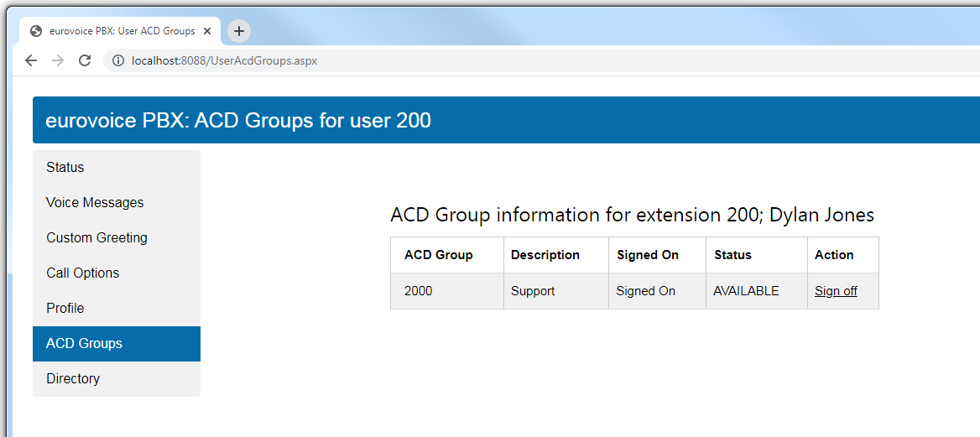Click the site information icon
This screenshot has width=980, height=437.
(118, 60)
